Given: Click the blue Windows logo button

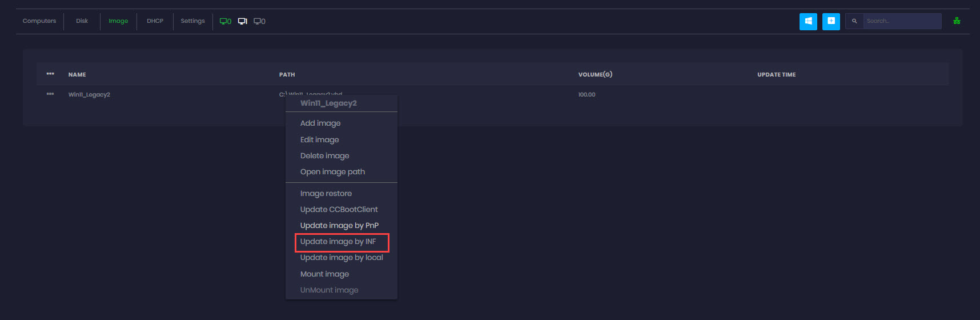Looking at the screenshot, I should (808, 21).
